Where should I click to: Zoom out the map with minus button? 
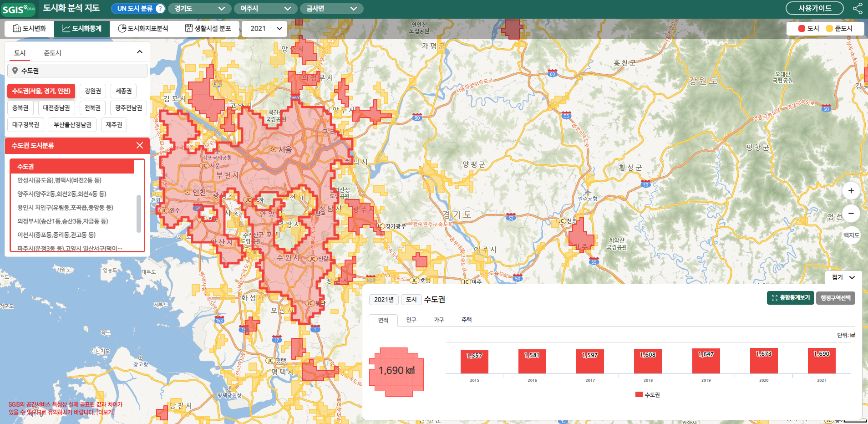(851, 213)
